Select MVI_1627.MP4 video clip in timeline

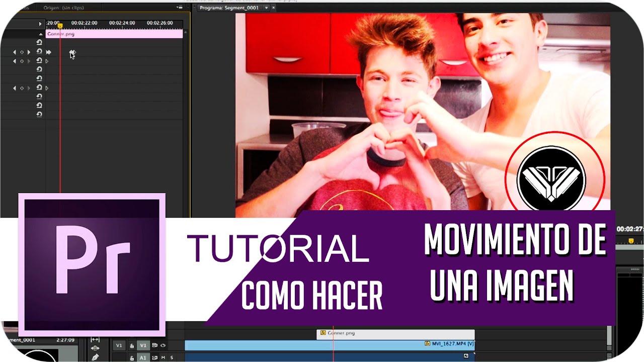(330, 345)
